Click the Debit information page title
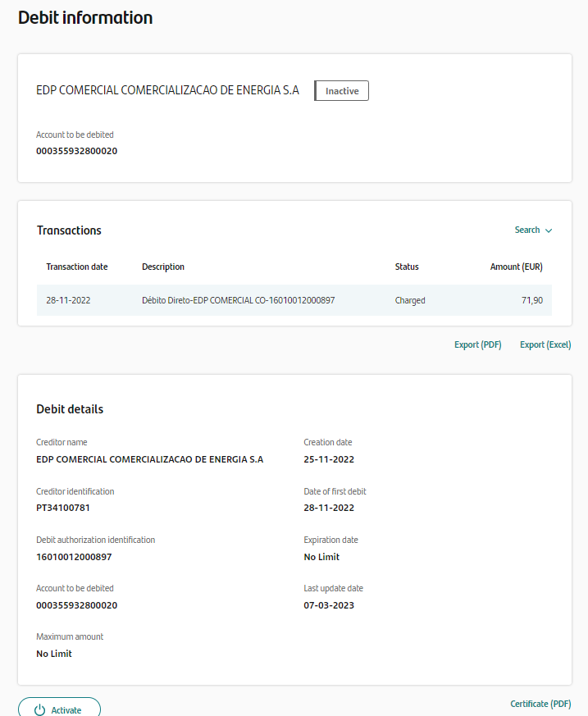588x716 pixels. (x=85, y=18)
